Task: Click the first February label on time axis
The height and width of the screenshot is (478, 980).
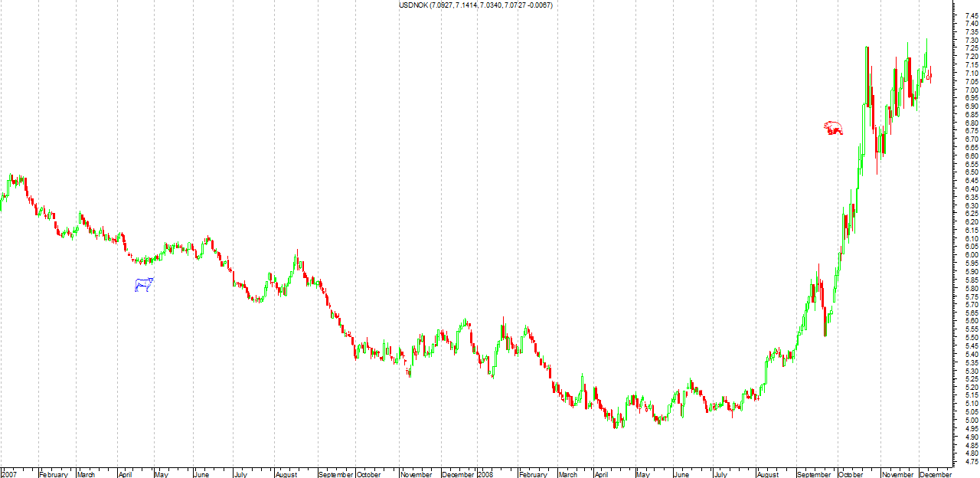Action: (x=54, y=474)
